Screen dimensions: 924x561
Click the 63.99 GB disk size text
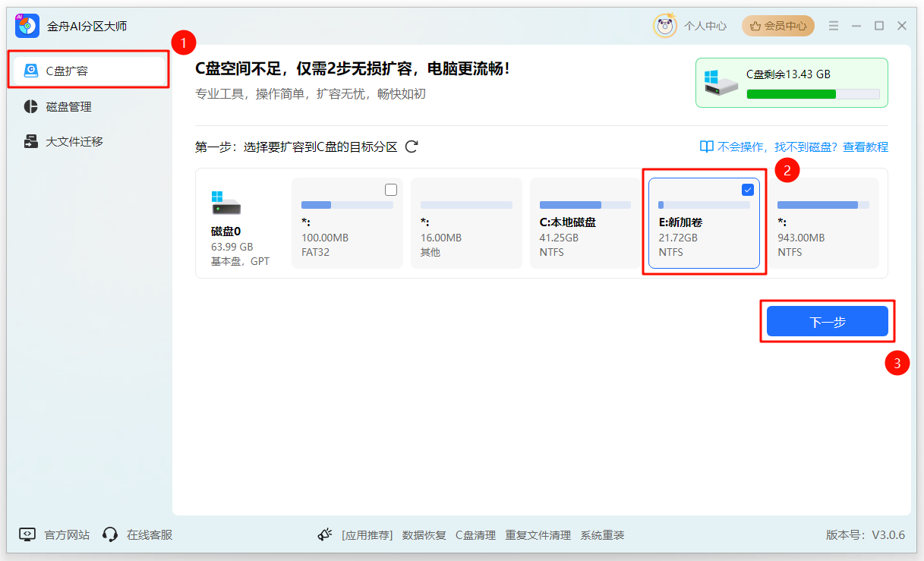pyautogui.click(x=232, y=247)
